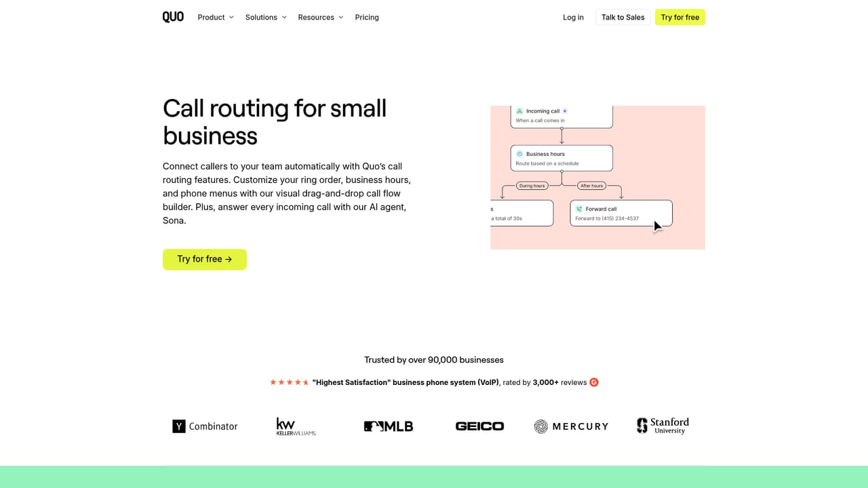Click 'Forward to (415) 234-4537' text
The width and height of the screenshot is (868, 488).
coord(607,218)
